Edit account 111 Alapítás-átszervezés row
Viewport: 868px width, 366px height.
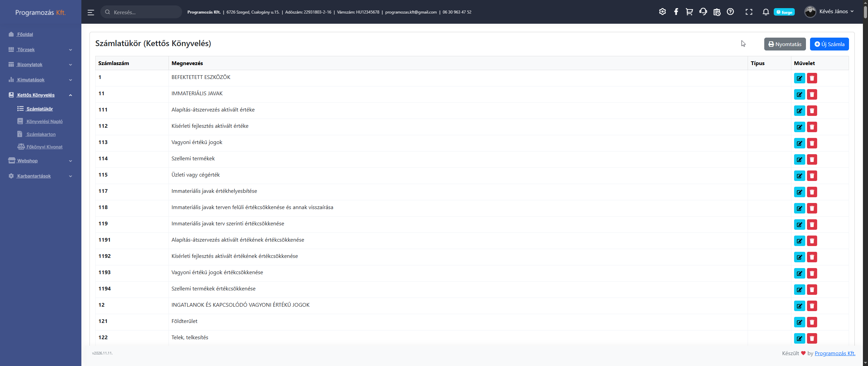(799, 111)
